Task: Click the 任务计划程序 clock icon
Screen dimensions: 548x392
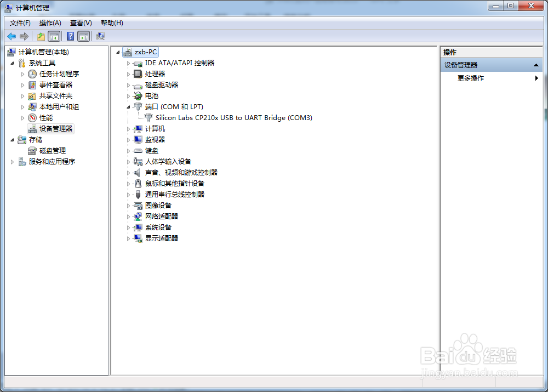Action: click(32, 74)
